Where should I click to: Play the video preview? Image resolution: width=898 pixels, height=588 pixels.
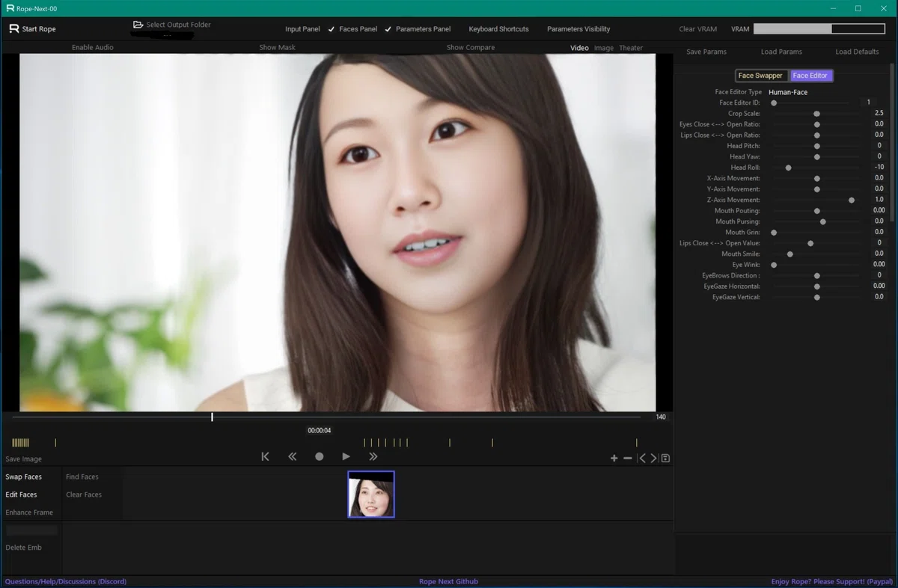click(346, 456)
